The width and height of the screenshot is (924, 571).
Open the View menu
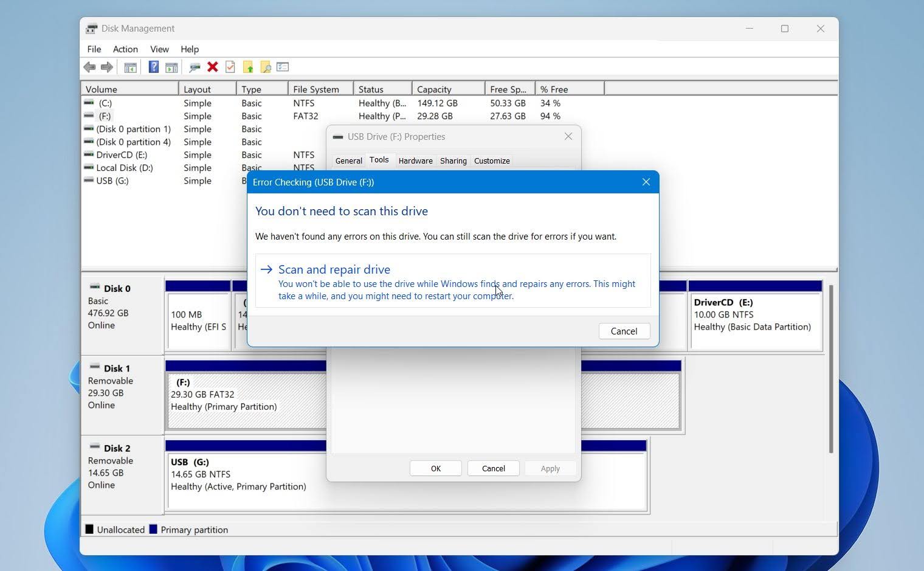159,49
